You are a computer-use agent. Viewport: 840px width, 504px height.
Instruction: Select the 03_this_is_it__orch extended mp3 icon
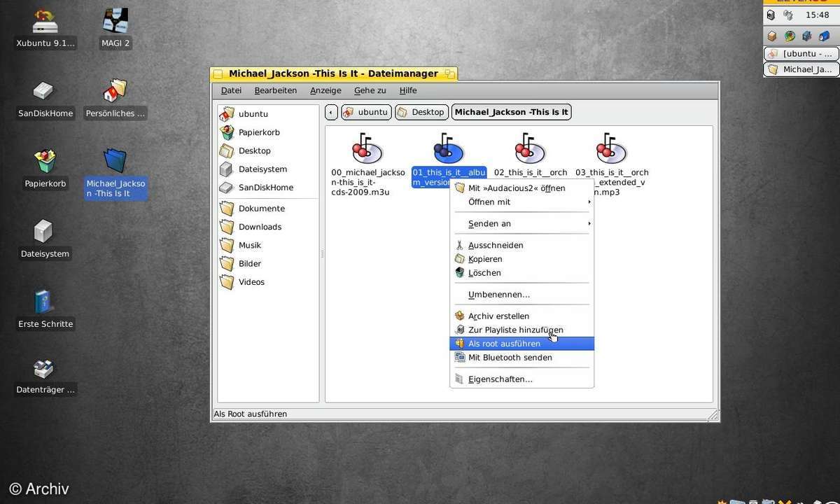611,148
